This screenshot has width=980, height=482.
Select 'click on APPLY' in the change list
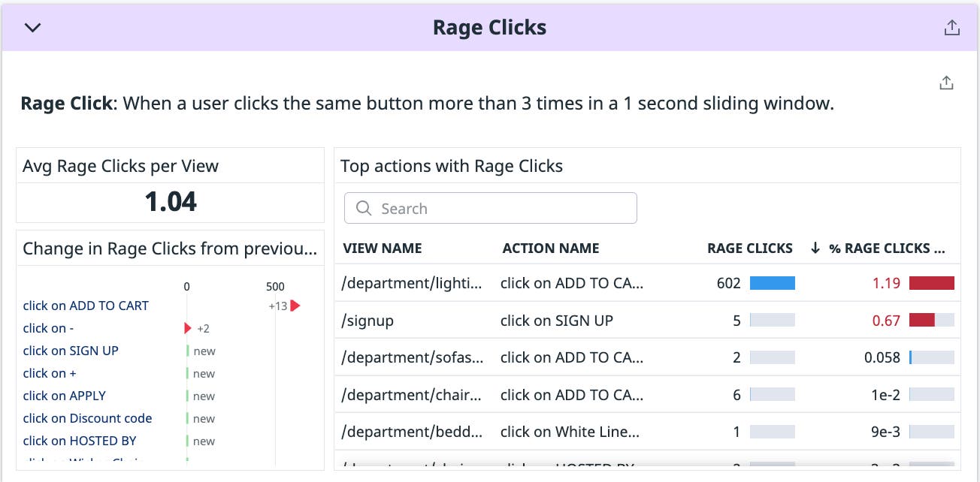pyautogui.click(x=64, y=396)
